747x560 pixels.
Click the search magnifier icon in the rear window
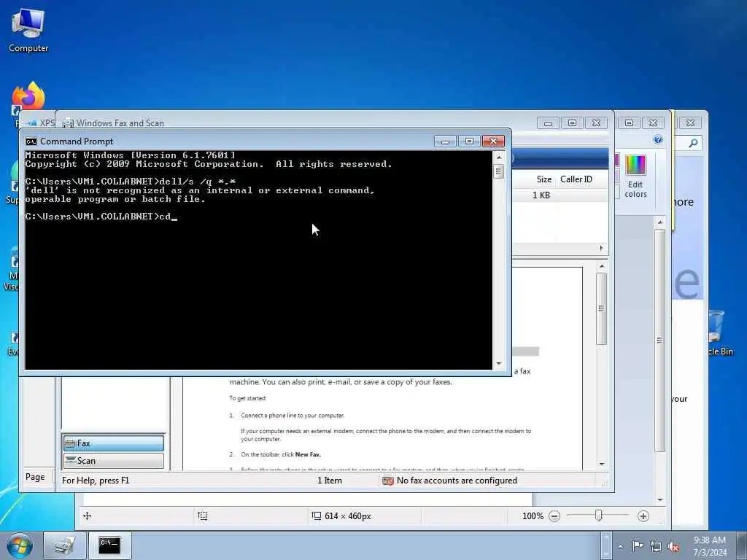pos(693,143)
